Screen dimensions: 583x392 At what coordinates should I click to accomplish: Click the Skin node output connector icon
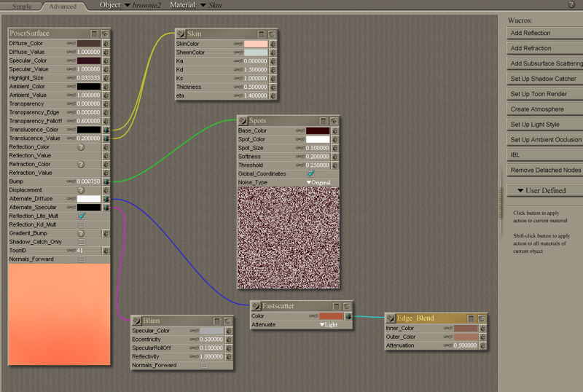(x=180, y=34)
